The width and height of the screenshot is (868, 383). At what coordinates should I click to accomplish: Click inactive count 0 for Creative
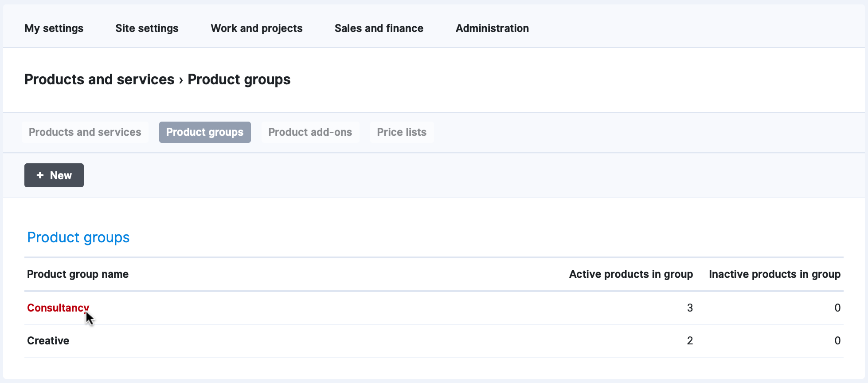837,341
